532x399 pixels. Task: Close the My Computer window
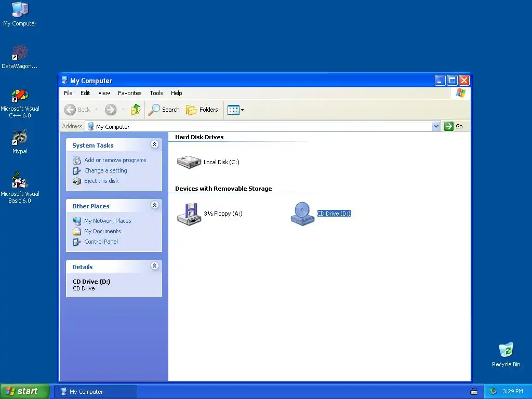(x=464, y=81)
